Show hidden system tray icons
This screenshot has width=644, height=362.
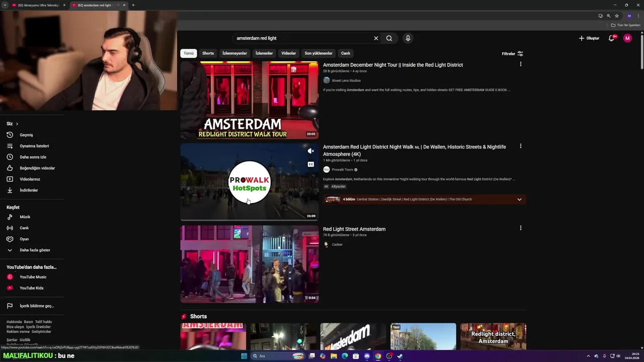(x=588, y=356)
